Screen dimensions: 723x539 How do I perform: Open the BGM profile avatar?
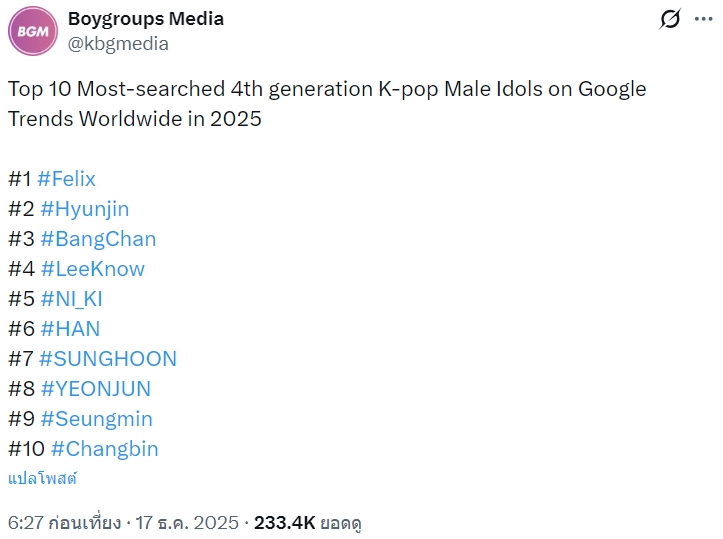(x=33, y=30)
